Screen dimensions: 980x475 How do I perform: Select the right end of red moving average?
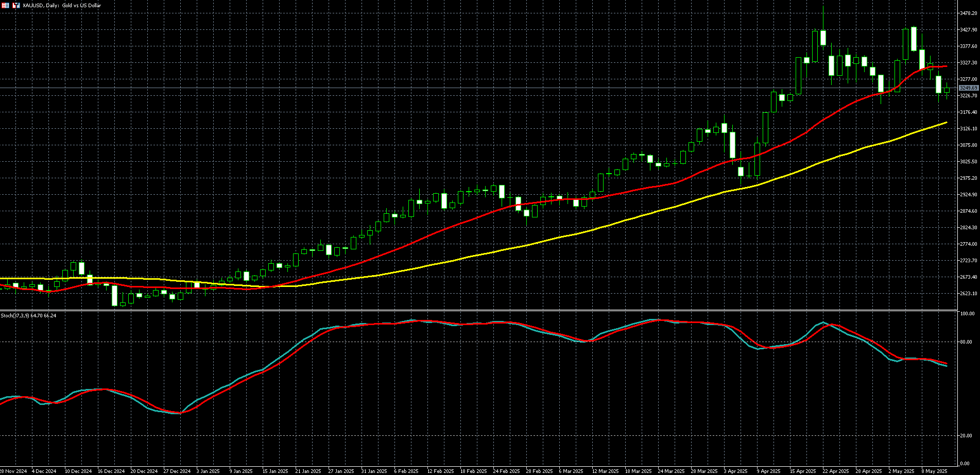(947, 66)
